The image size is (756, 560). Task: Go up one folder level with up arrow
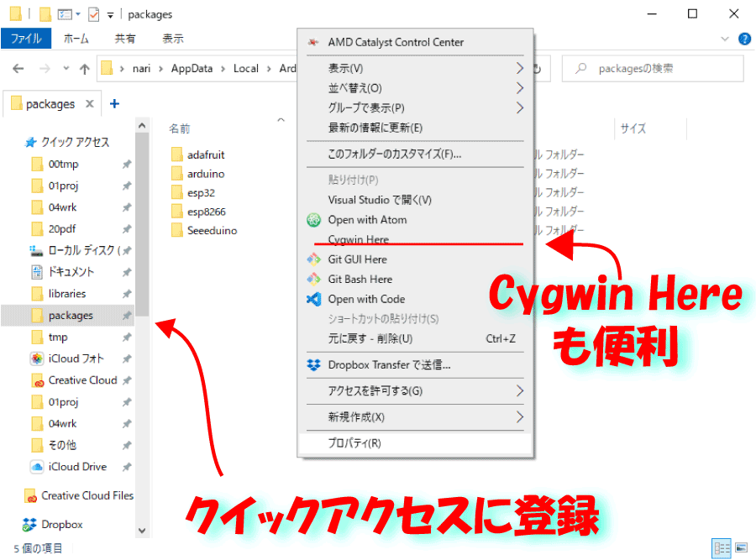(84, 69)
